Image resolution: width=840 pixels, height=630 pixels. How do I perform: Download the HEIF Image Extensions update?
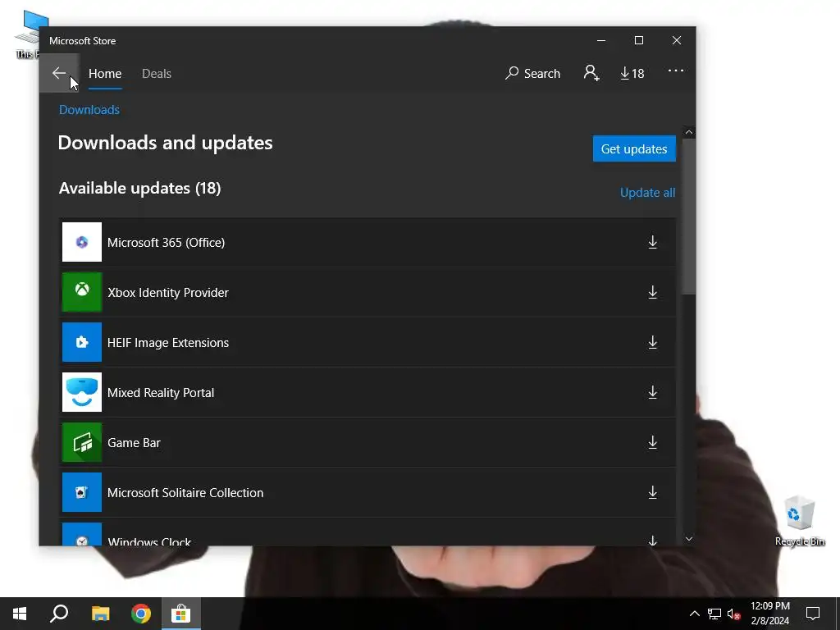point(652,342)
